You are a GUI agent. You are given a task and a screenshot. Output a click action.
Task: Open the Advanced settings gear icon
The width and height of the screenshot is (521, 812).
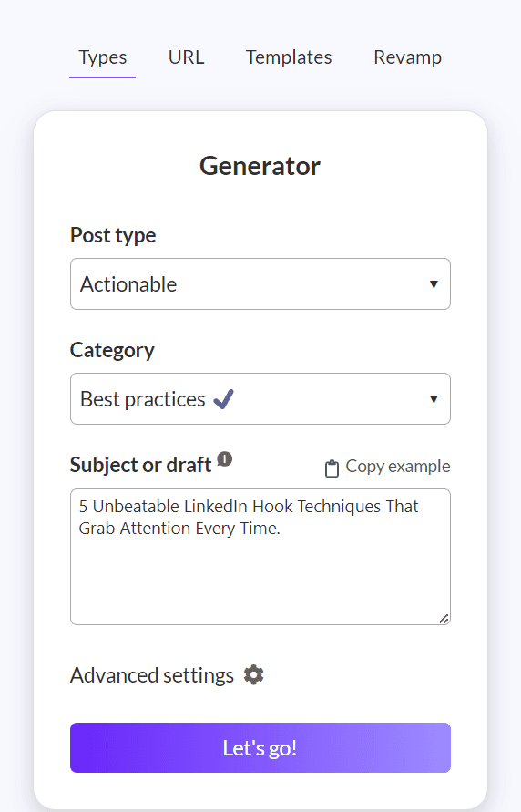pyautogui.click(x=253, y=675)
